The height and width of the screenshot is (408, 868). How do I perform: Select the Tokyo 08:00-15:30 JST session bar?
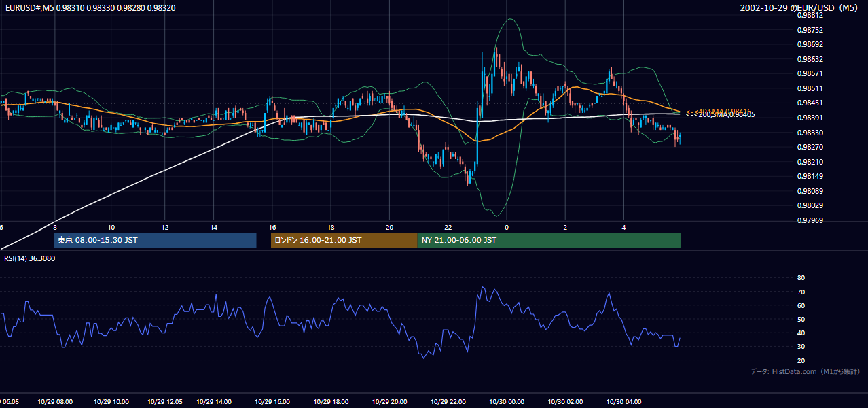point(155,240)
